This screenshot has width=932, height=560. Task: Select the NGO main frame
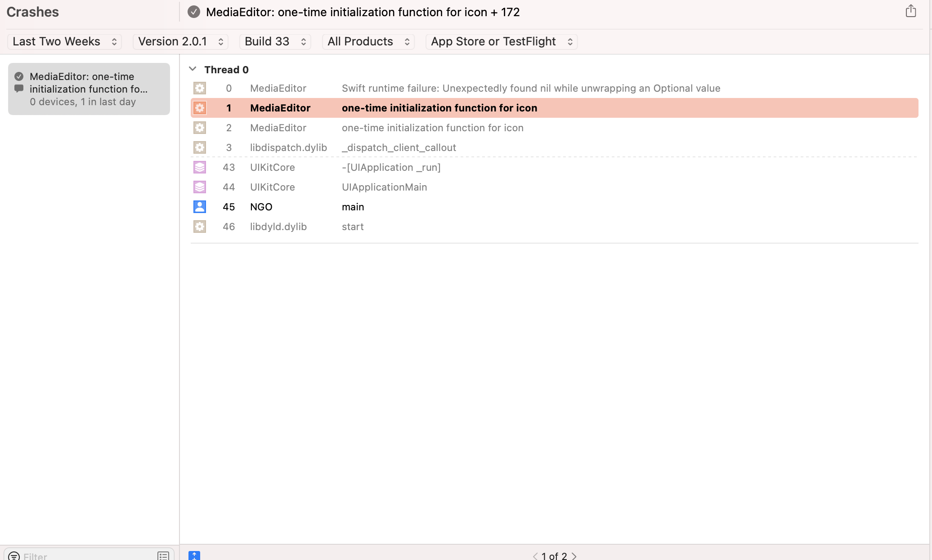(555, 207)
